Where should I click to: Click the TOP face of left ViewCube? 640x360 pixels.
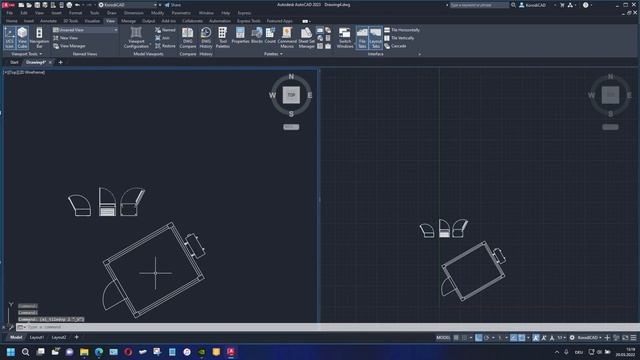click(291, 95)
